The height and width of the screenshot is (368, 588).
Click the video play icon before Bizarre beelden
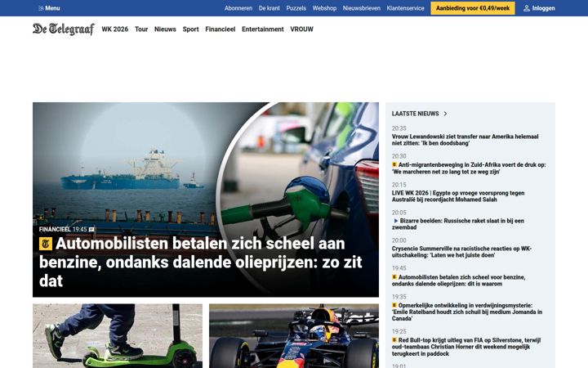click(x=395, y=221)
